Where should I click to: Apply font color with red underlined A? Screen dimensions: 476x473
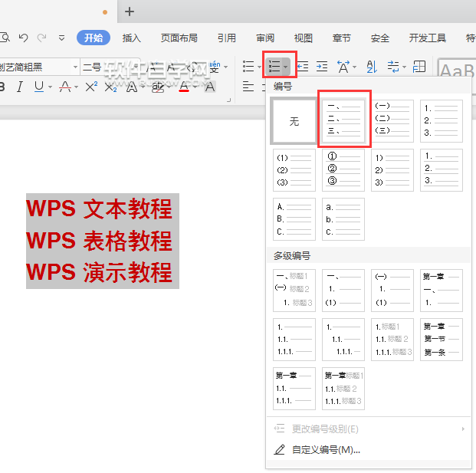click(184, 87)
